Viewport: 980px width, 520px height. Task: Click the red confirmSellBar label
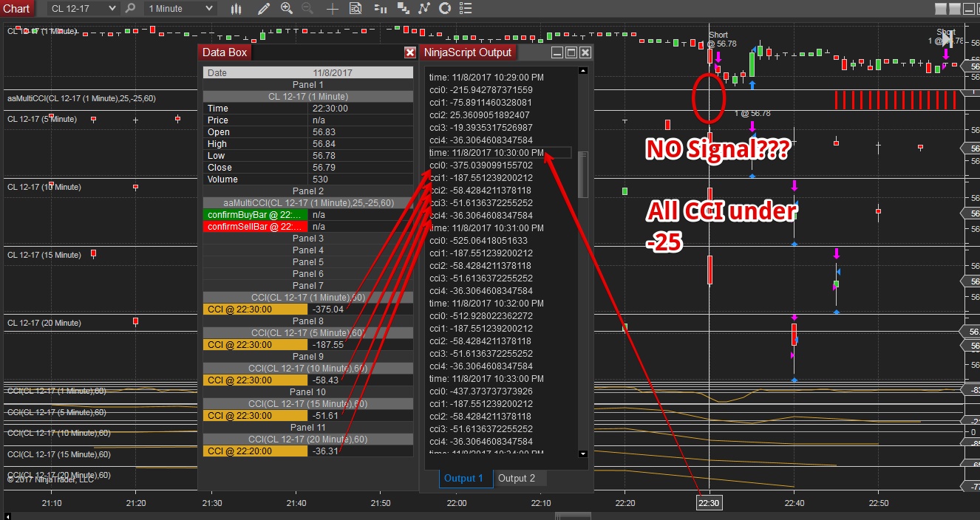click(x=256, y=226)
